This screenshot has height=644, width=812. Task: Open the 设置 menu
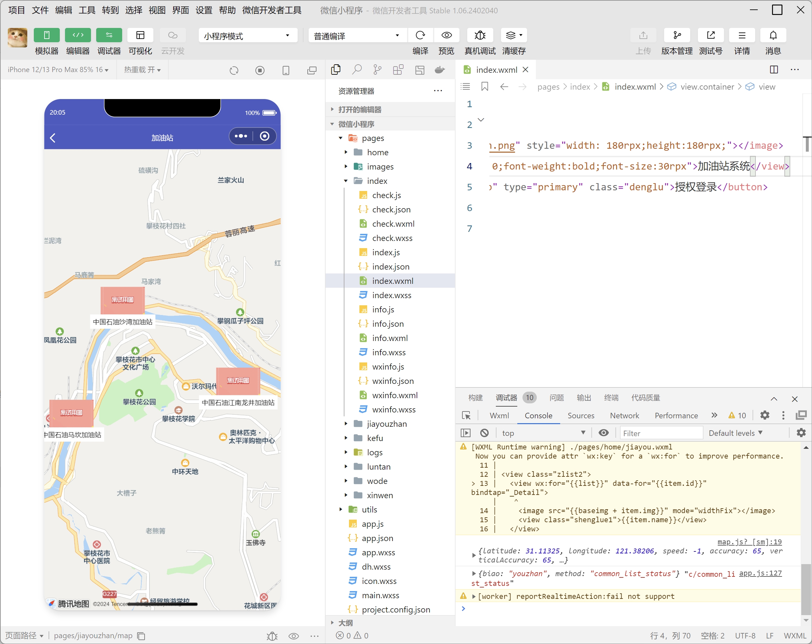204,10
